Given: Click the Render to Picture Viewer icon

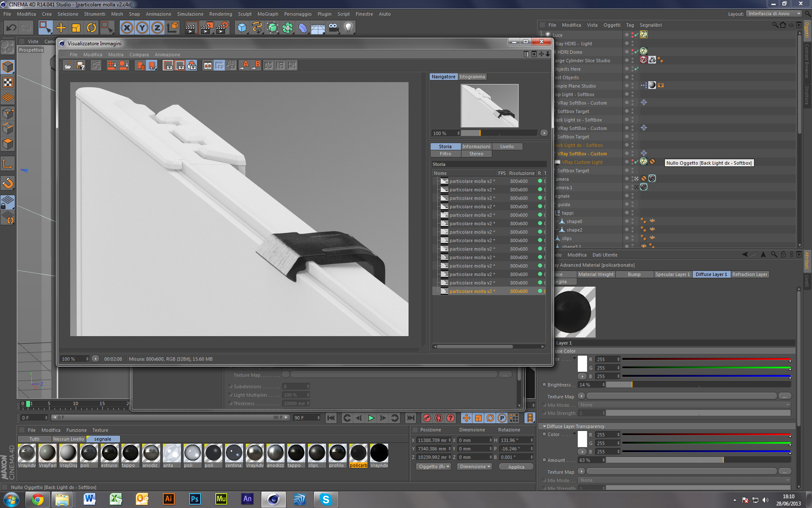Looking at the screenshot, I should (x=206, y=28).
